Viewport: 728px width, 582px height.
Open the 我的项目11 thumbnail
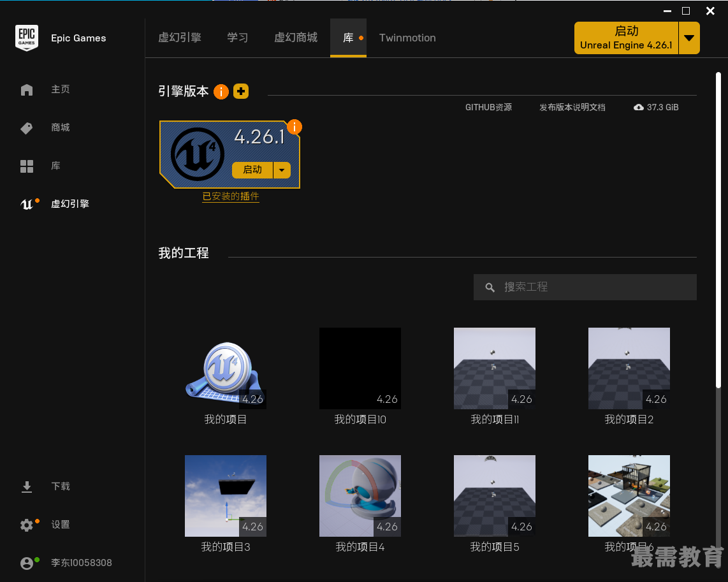point(495,368)
